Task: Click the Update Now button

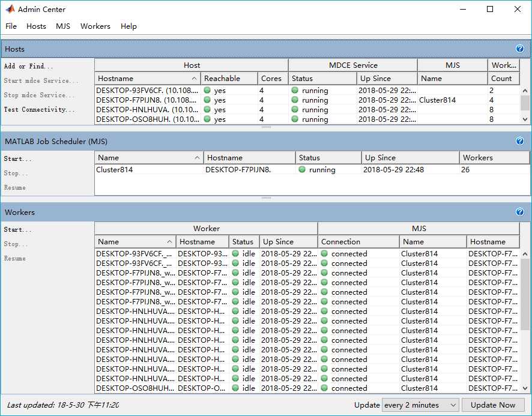Action: click(x=492, y=405)
